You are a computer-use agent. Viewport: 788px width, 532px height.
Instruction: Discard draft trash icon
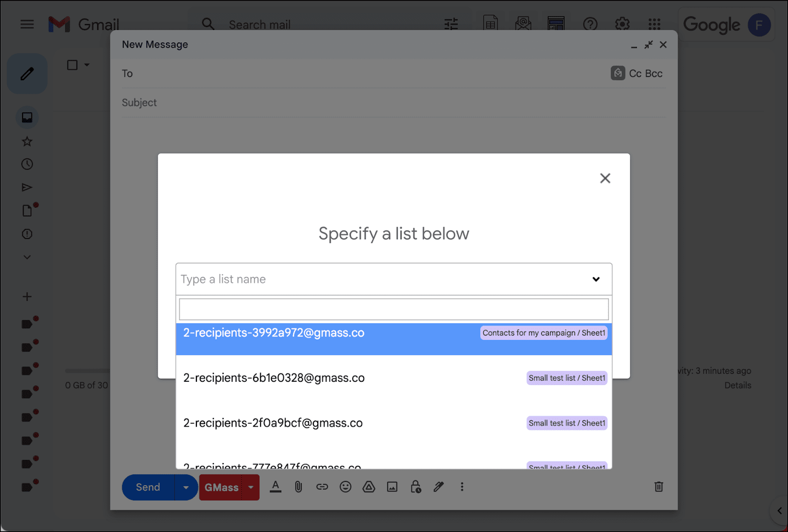coord(658,487)
